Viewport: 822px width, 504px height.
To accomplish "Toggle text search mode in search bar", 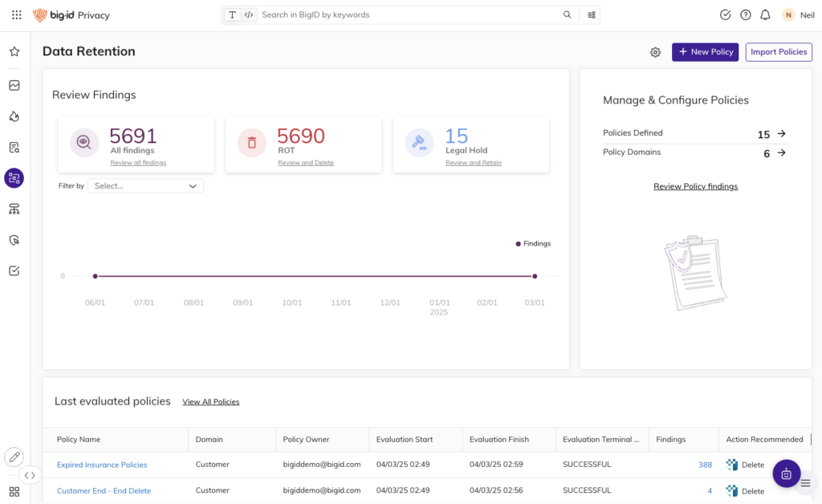I will pyautogui.click(x=232, y=14).
